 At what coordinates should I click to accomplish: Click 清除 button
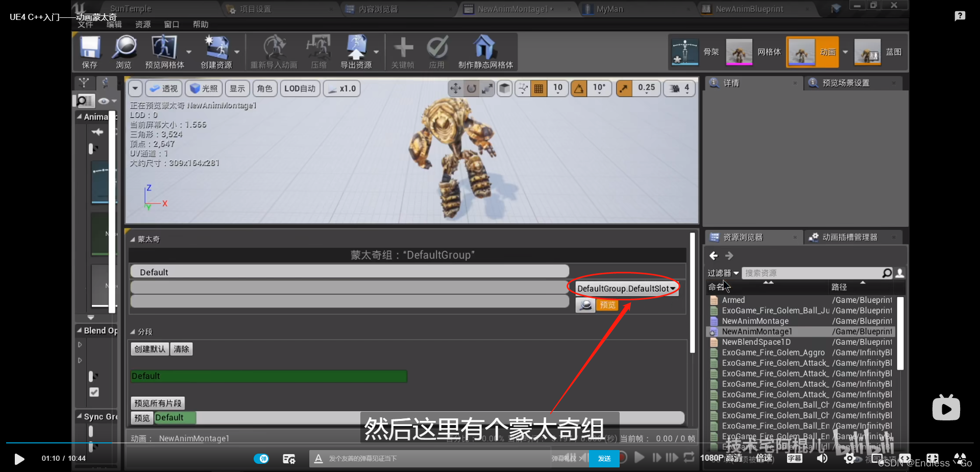click(x=181, y=349)
